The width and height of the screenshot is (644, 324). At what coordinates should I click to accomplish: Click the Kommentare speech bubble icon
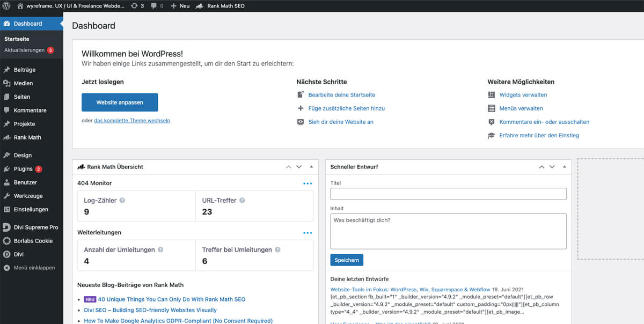click(x=6, y=110)
